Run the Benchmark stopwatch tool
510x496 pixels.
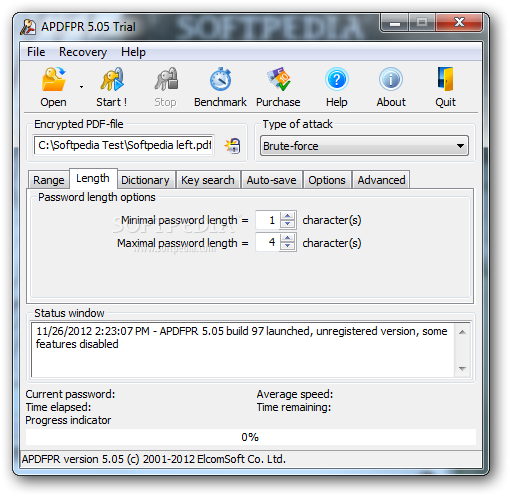pyautogui.click(x=220, y=80)
